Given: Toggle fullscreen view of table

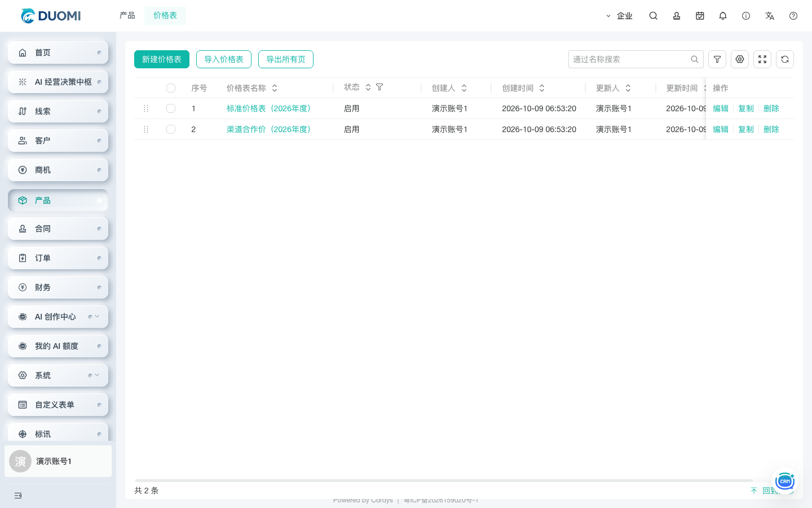Looking at the screenshot, I should point(762,59).
